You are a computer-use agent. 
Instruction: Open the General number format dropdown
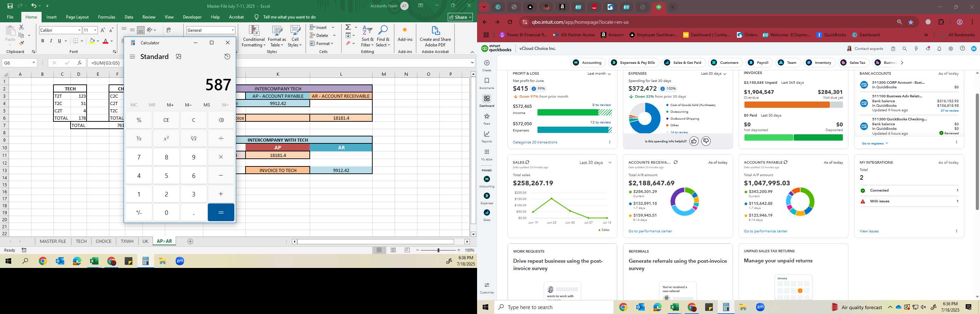[x=233, y=30]
